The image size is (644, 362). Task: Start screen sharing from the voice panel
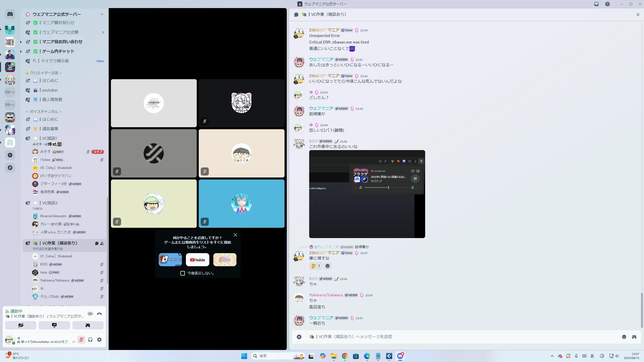click(54, 325)
